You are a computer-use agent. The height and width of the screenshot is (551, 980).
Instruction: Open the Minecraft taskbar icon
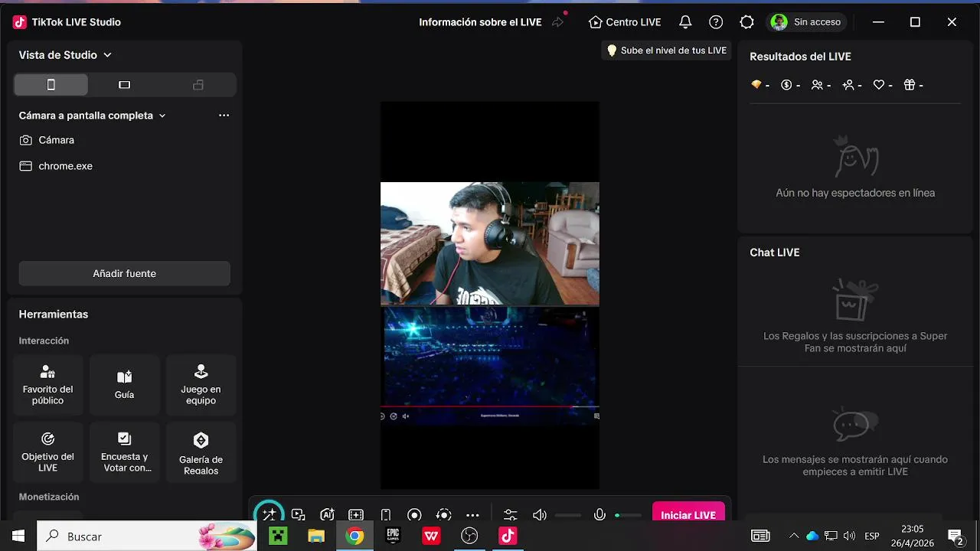pyautogui.click(x=278, y=536)
